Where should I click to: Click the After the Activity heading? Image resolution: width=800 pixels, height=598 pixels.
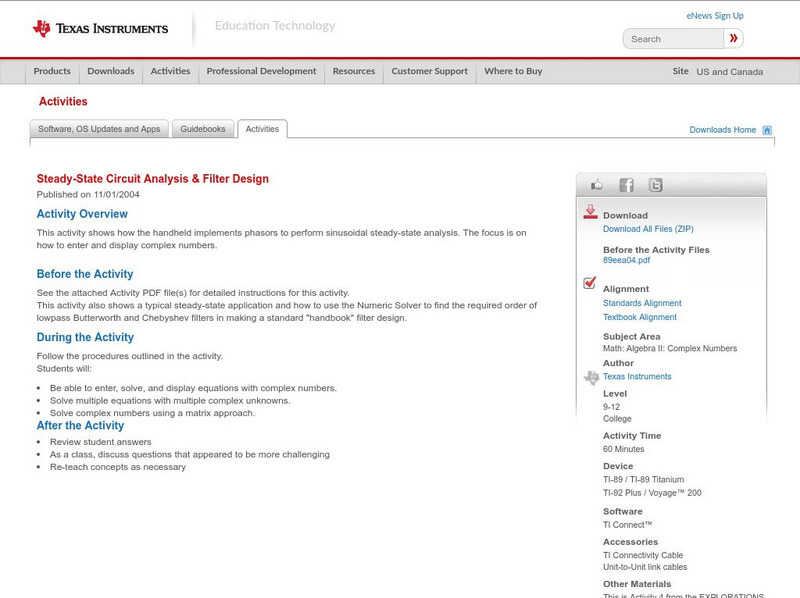80,426
